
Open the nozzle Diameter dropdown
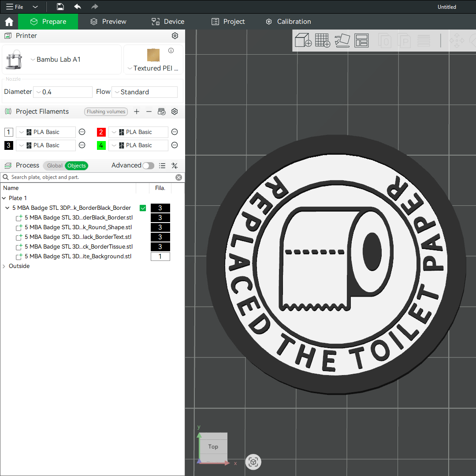(63, 92)
